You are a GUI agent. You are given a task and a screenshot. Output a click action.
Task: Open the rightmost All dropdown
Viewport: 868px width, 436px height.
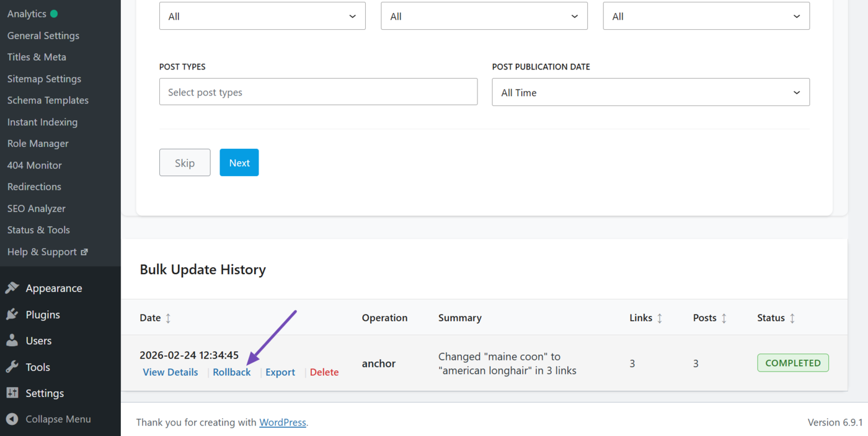[x=706, y=16]
